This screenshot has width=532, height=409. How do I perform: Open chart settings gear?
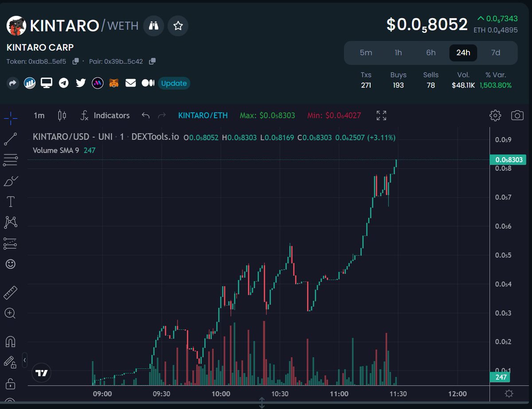coord(495,115)
